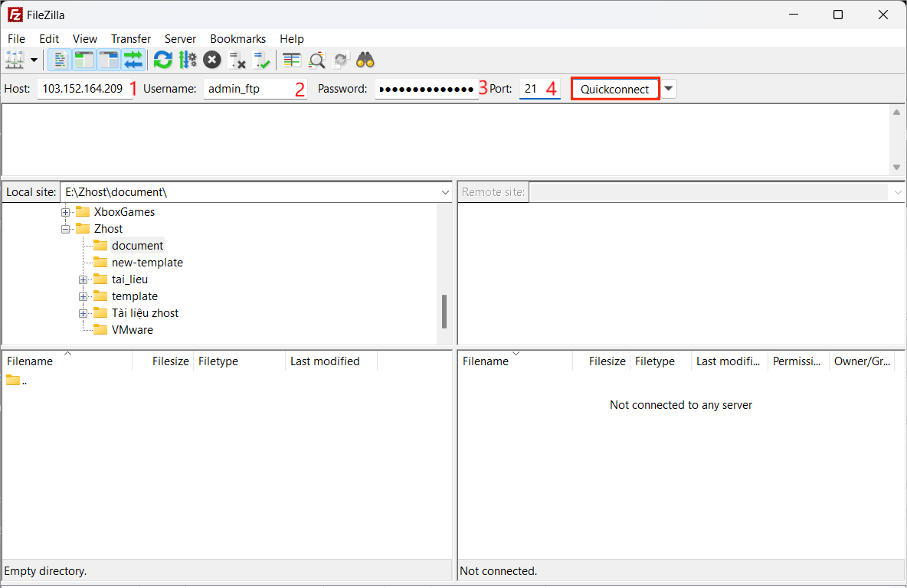Click the disconnect from server icon
The height and width of the screenshot is (588, 907).
click(x=237, y=60)
